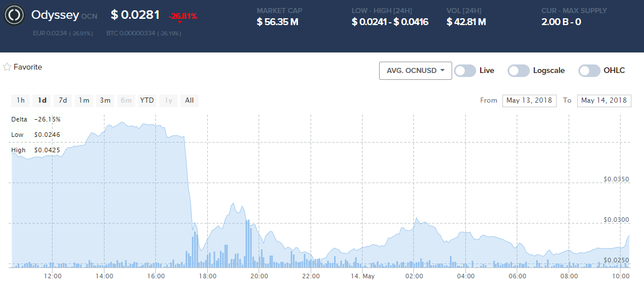Click the $0.0350 price axis label
644x292 pixels.
click(617, 179)
